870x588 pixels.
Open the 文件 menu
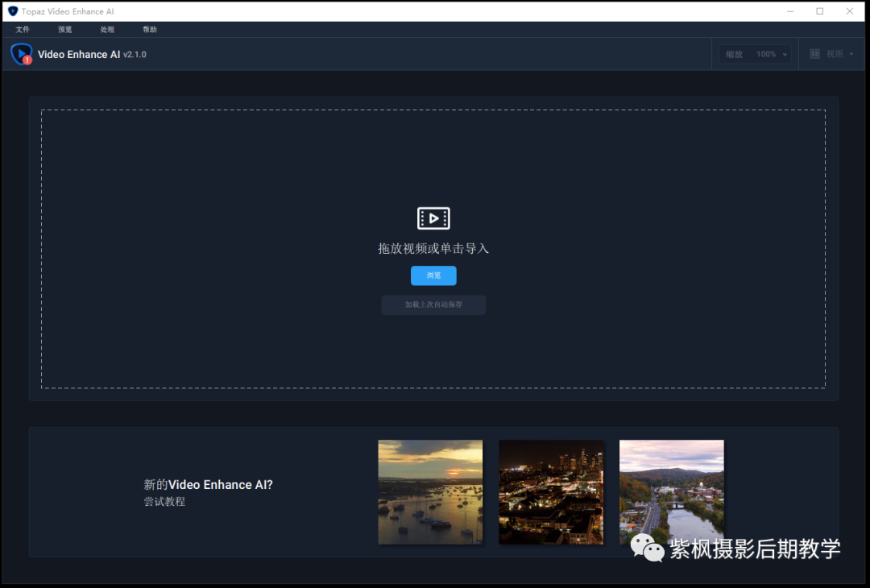point(23,29)
